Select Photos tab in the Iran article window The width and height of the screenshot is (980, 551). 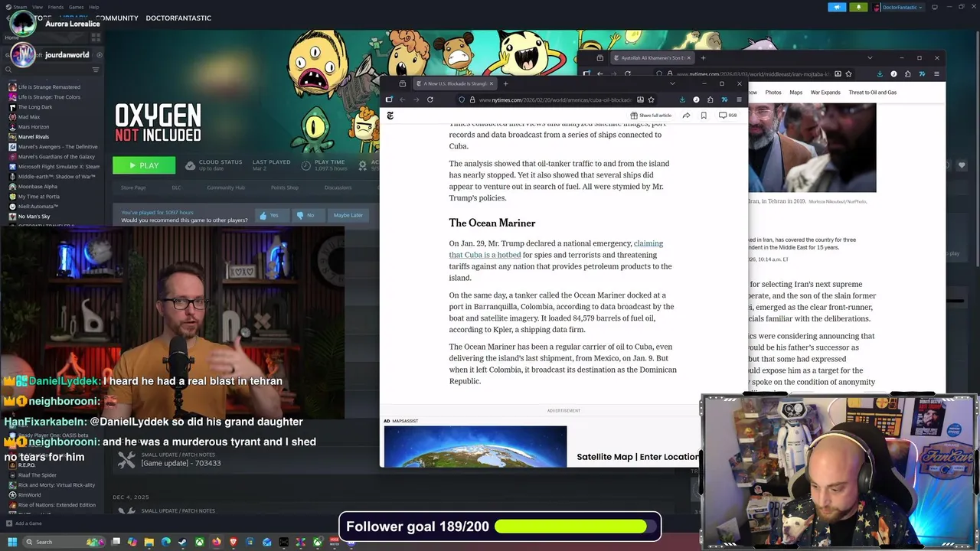coord(773,93)
